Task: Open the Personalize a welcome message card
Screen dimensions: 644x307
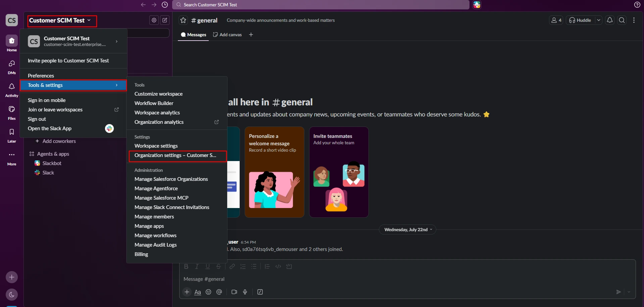Action: coord(274,172)
